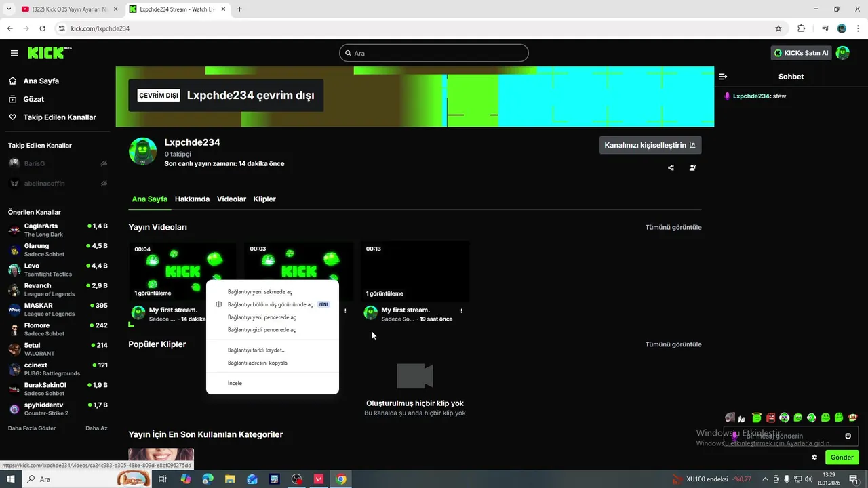This screenshot has height=488, width=868.
Task: Open the Revanch League of Legends channel
Action: tap(58, 289)
